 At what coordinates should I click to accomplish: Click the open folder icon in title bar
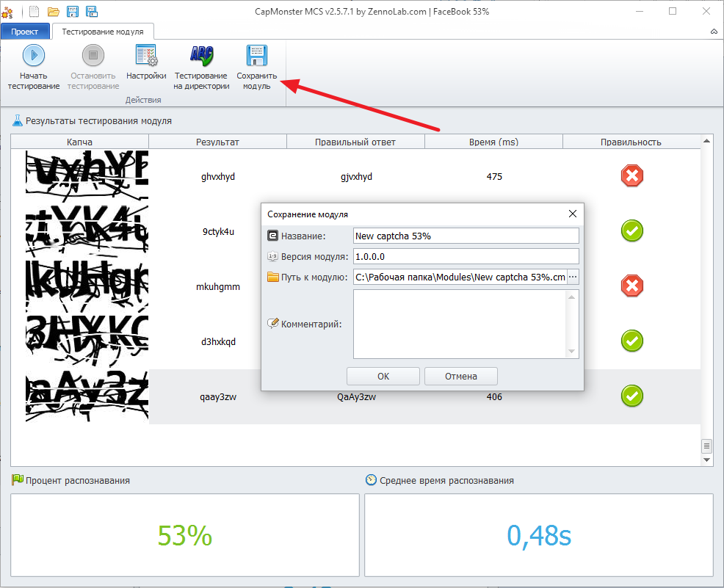[53, 11]
